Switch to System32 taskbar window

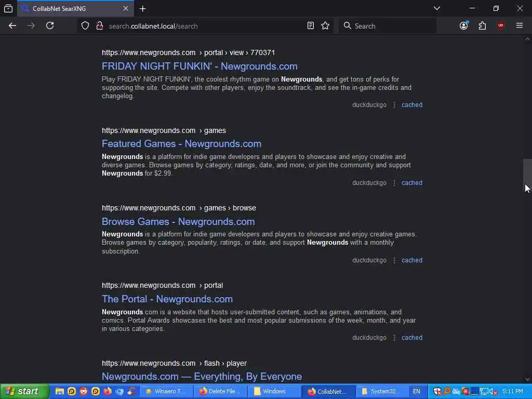(x=382, y=391)
